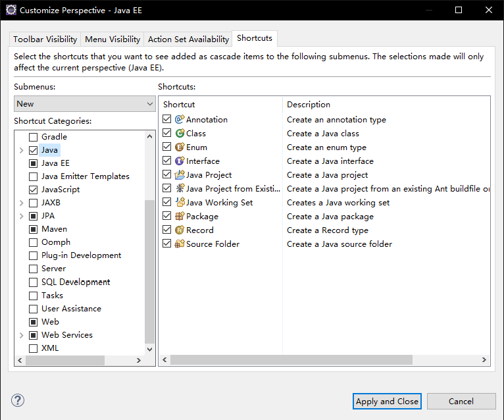Toggle the JPA category checkbox
Image resolution: width=504 pixels, height=420 pixels.
point(33,216)
